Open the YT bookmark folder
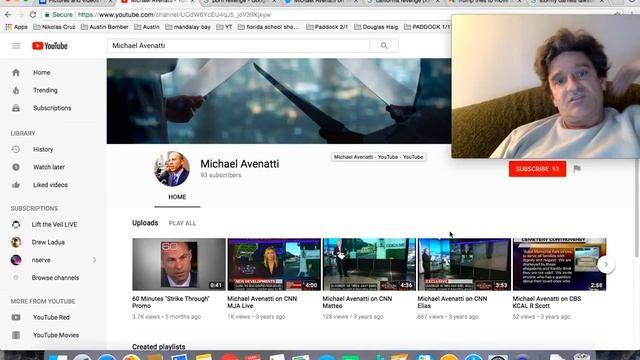640x360 pixels. pos(224,27)
